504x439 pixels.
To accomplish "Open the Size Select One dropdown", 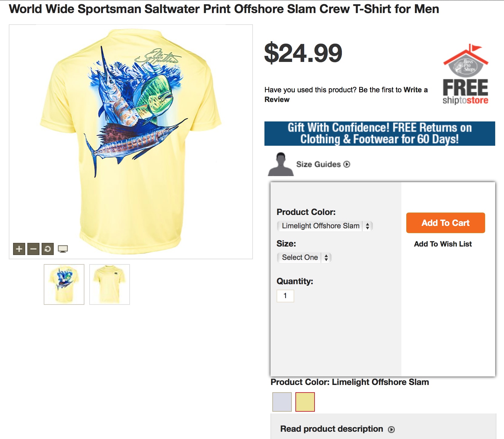I will (304, 257).
